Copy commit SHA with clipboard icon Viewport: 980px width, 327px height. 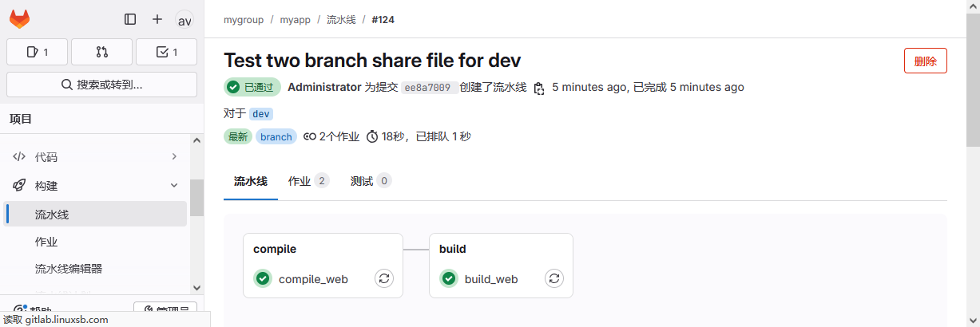tap(539, 88)
